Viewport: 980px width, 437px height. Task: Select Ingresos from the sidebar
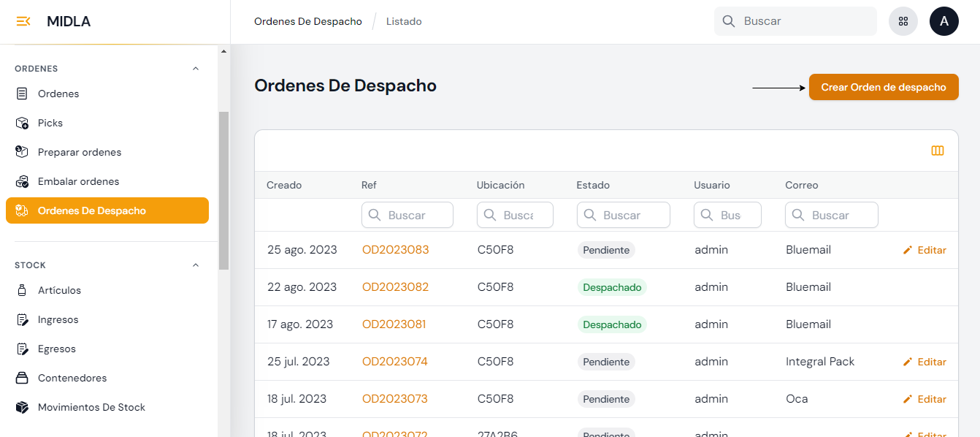coord(58,319)
